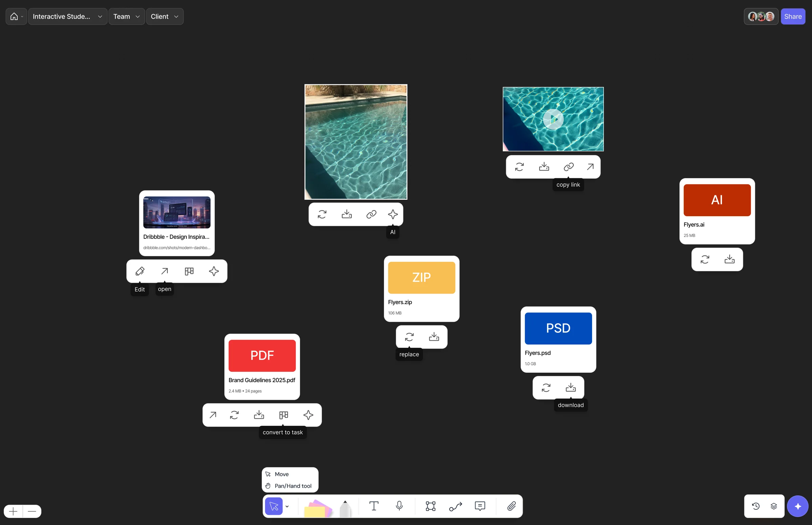Replace Flyers.psd file
Image resolution: width=812 pixels, height=525 pixels.
pos(546,388)
